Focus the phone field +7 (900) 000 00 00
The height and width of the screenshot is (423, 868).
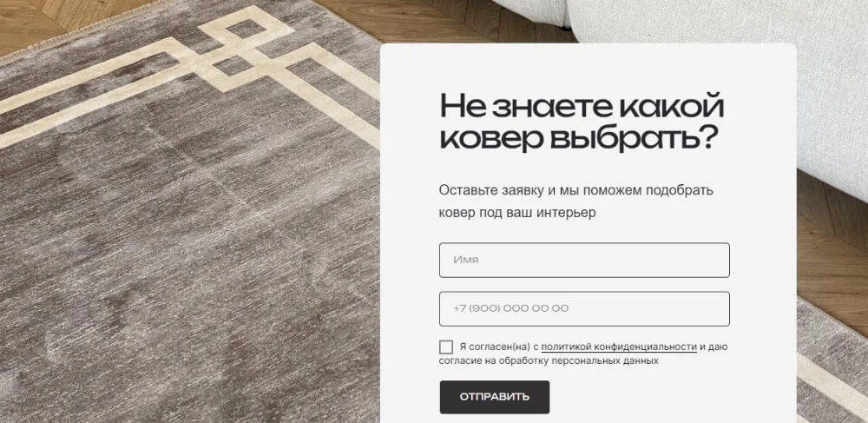pyautogui.click(x=584, y=308)
